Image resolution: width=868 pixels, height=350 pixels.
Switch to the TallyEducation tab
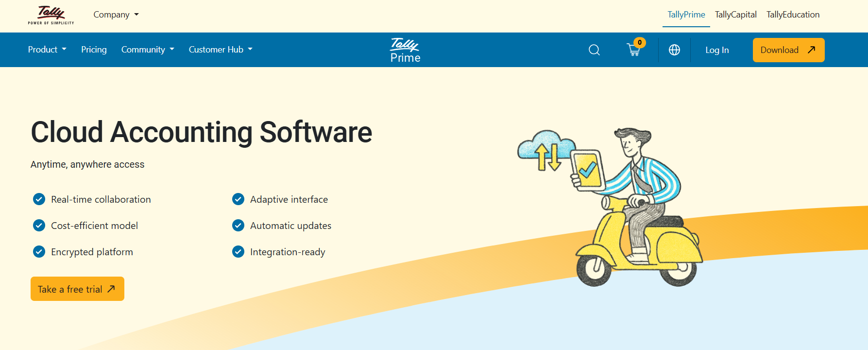[x=793, y=15]
